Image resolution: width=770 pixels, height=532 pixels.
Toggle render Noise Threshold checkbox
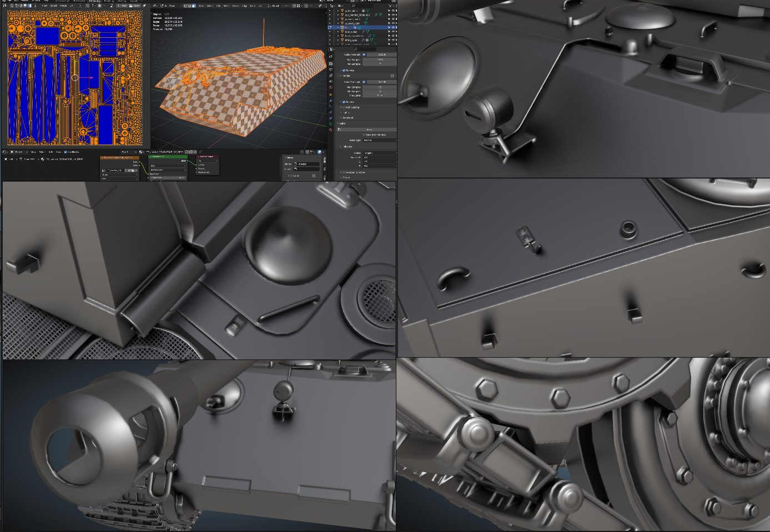364,82
